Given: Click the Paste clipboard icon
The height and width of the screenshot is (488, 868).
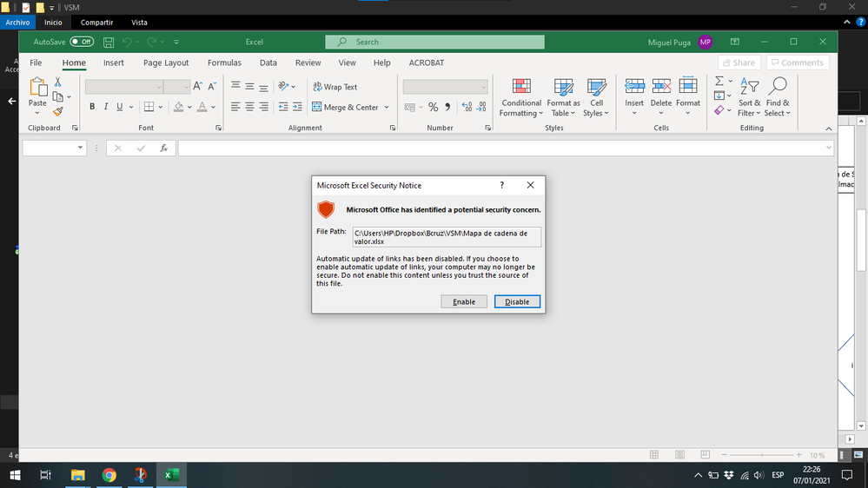Looking at the screenshot, I should 37,88.
